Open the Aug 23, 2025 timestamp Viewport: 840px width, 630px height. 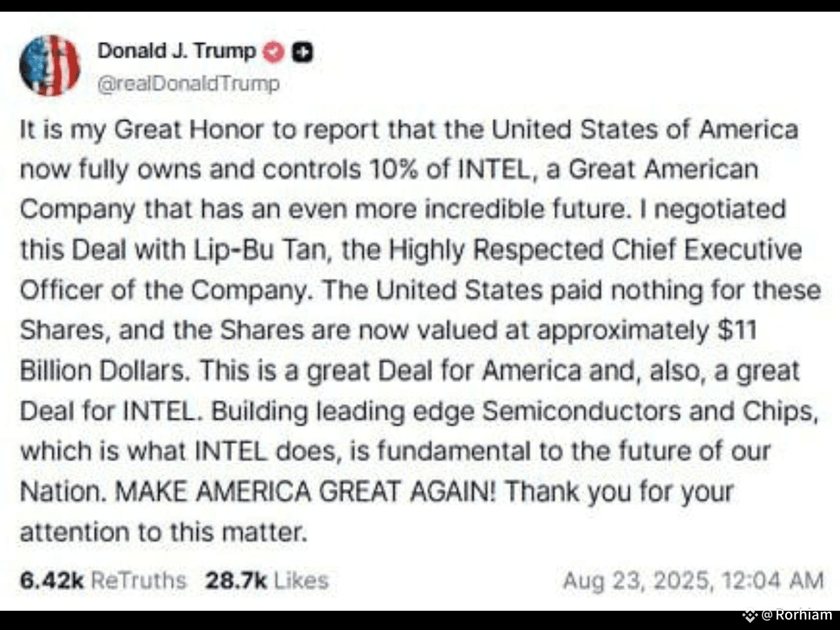638,580
